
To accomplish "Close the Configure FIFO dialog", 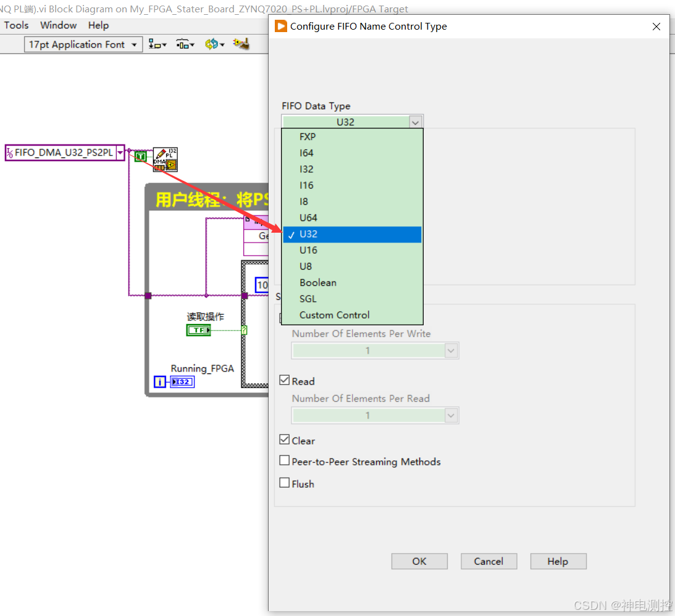I will (656, 27).
